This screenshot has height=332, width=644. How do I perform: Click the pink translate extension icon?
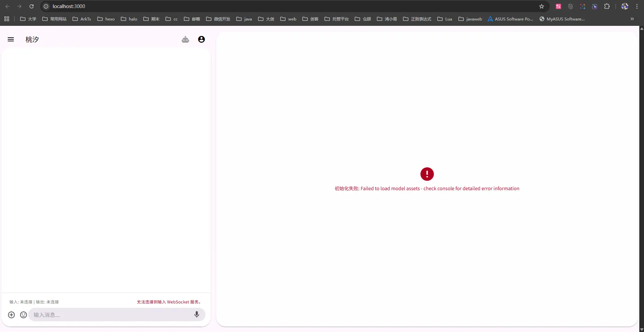[x=558, y=6]
